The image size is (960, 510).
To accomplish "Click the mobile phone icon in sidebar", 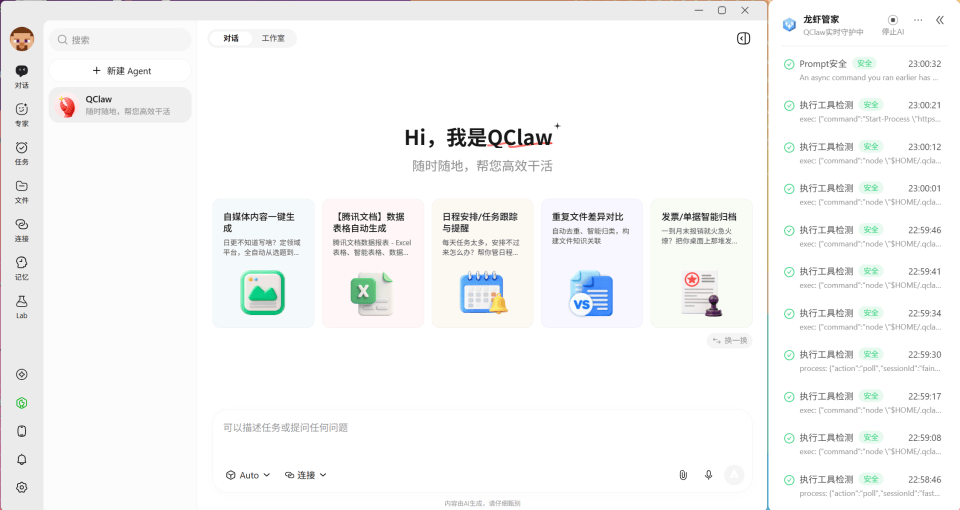I will [x=22, y=431].
